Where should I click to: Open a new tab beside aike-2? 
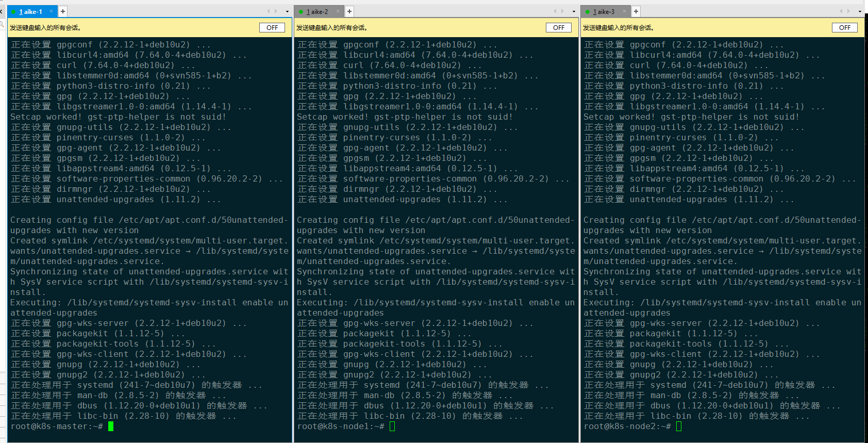349,11
